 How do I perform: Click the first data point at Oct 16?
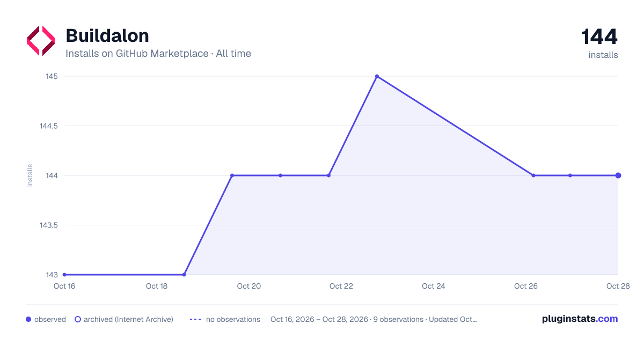(64, 275)
